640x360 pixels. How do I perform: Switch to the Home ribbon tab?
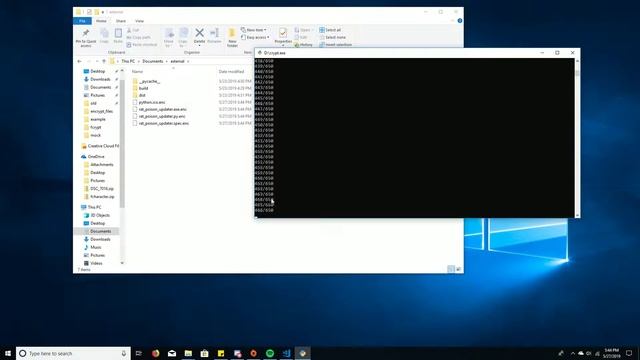click(101, 21)
